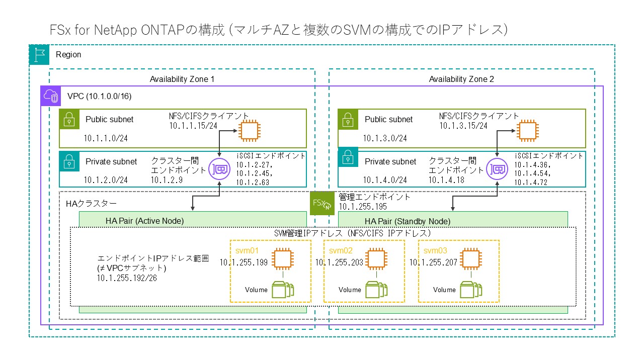Click subnet CIDR '10.1.1.0/24'
The width and height of the screenshot is (644, 362).
105,138
